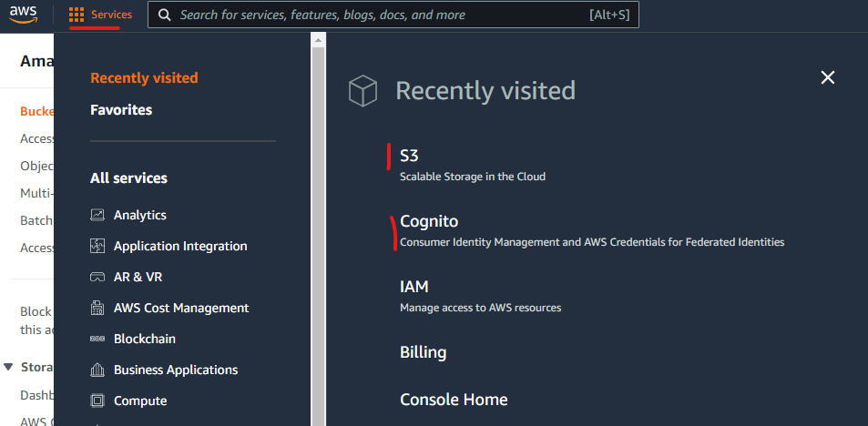Open the Favorites list
The image size is (868, 426).
click(x=121, y=109)
